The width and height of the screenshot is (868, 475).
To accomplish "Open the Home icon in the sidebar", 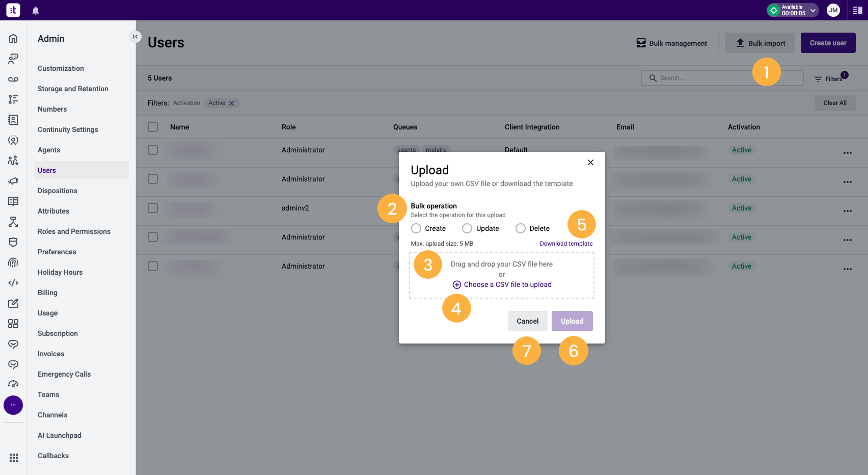I will (13, 38).
